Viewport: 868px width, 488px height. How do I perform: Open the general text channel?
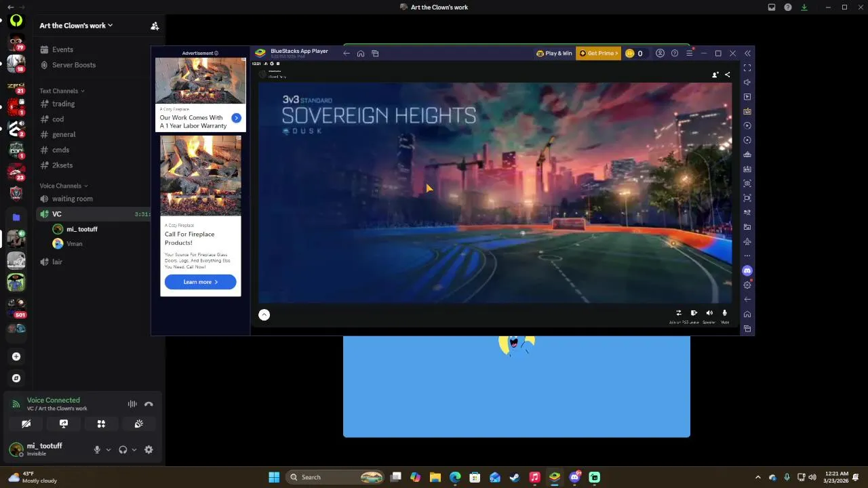[64, 134]
